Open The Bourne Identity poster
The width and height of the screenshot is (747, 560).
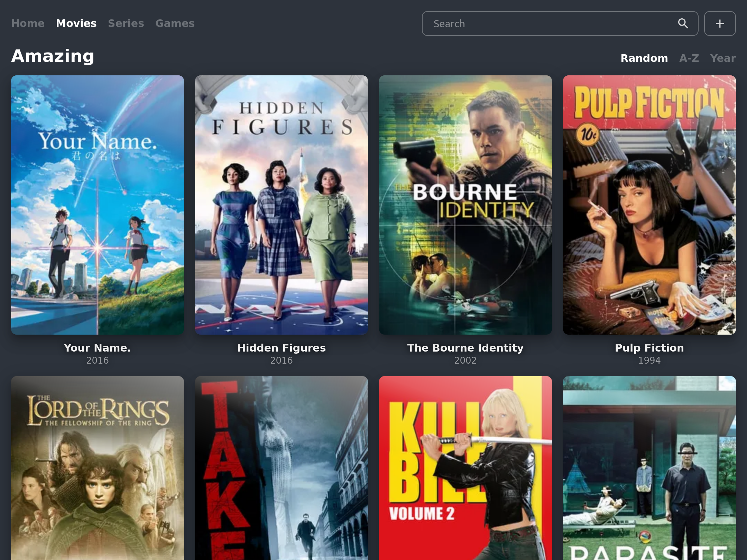click(465, 205)
